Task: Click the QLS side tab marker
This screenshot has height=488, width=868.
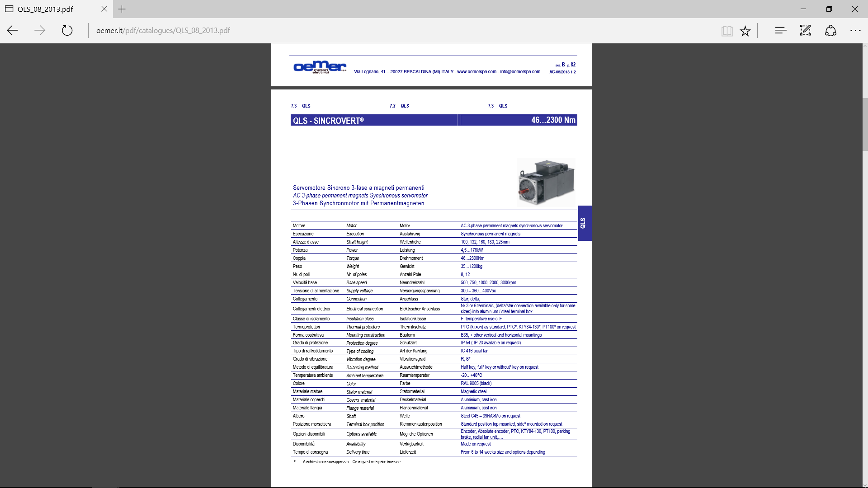Action: click(585, 223)
